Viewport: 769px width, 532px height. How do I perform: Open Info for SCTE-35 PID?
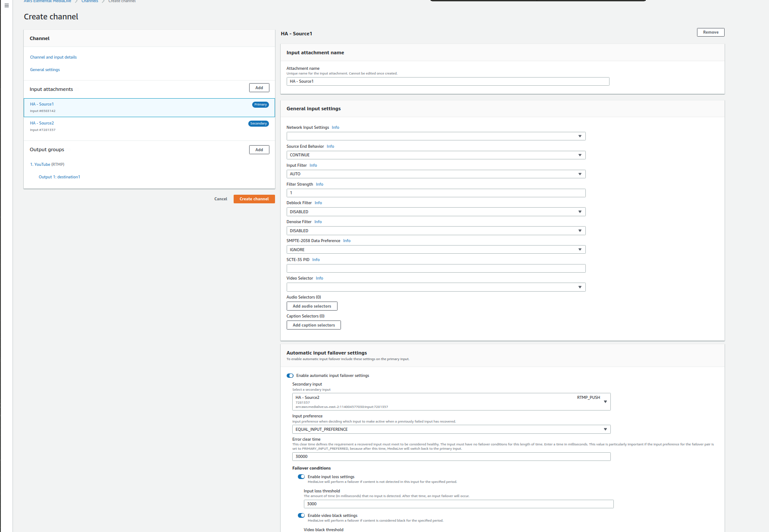point(316,260)
